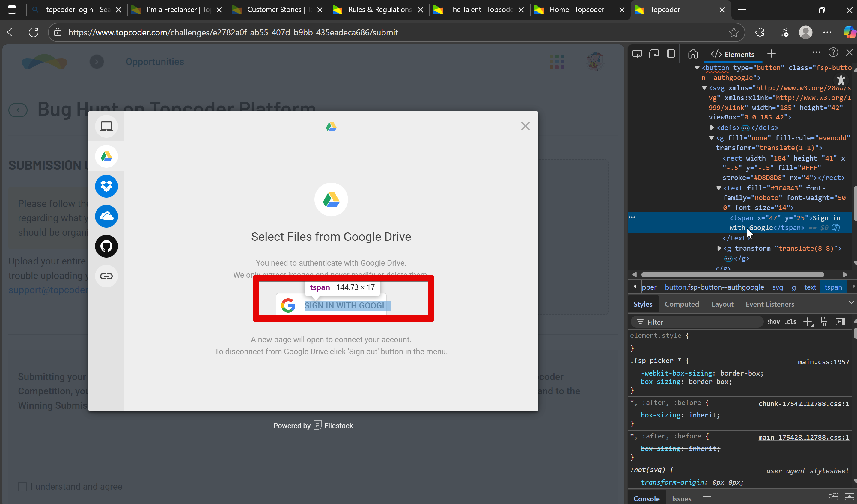Click the DOM tree horizontal scrollbar

coord(732,275)
